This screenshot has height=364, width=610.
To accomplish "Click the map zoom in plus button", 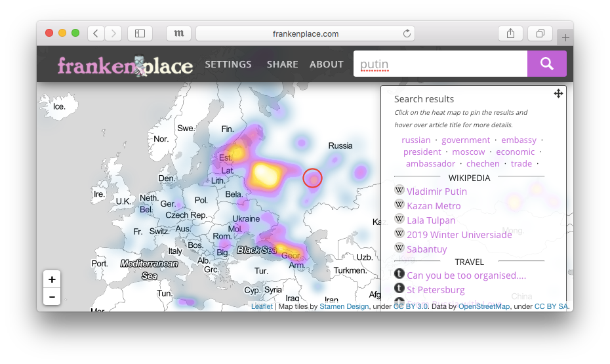I will click(52, 279).
